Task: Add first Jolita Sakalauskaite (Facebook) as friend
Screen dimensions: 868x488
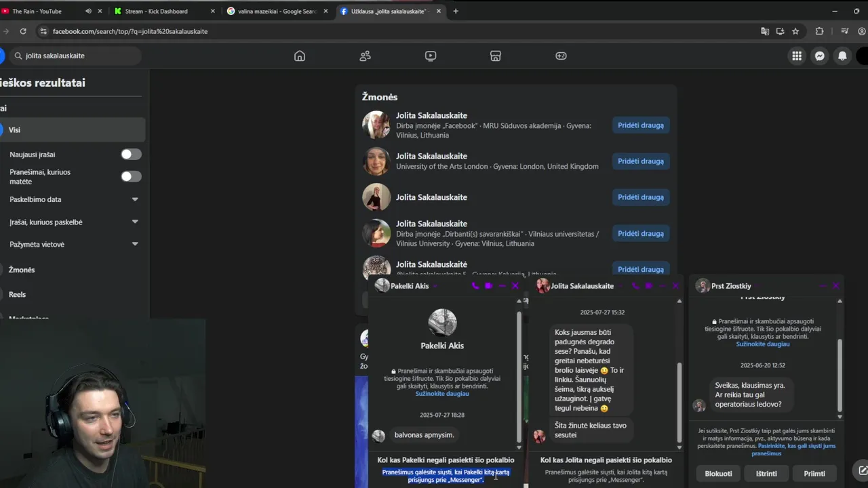Action: (641, 125)
